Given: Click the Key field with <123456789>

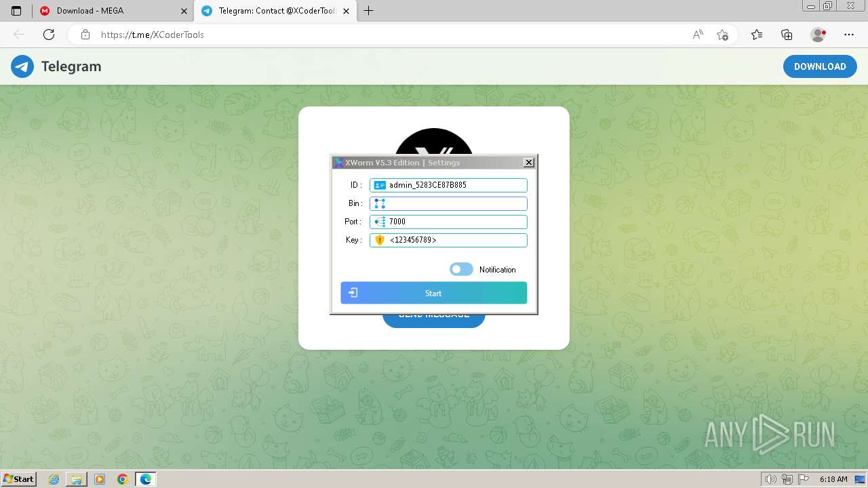Looking at the screenshot, I should click(448, 240).
